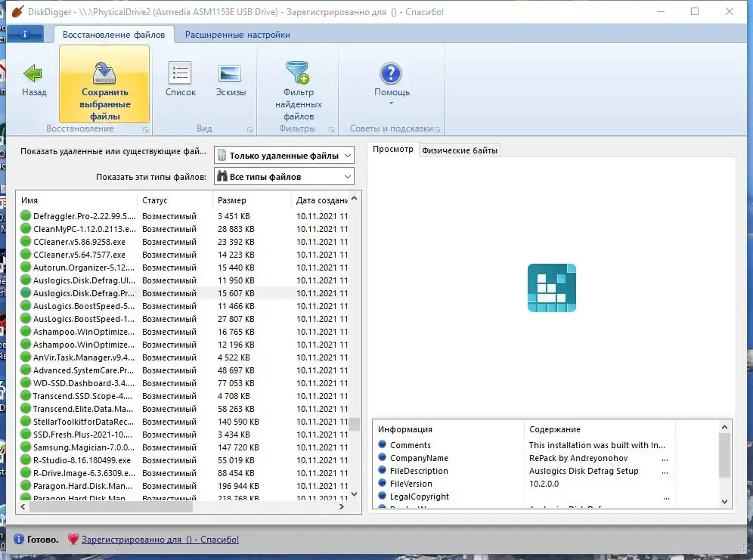This screenshot has height=560, width=753.
Task: Select the 196 944 KB size cell
Action: [238, 486]
